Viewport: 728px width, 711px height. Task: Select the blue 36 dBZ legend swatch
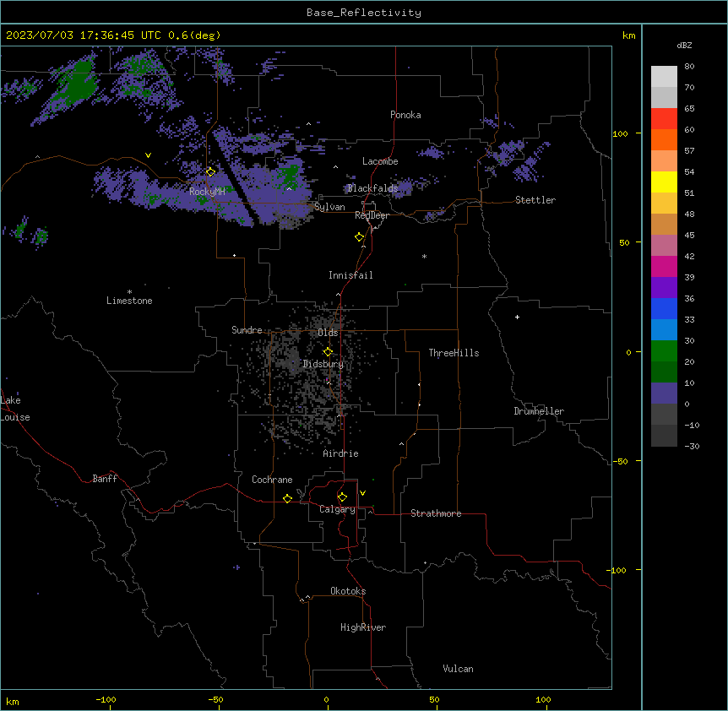(x=664, y=308)
